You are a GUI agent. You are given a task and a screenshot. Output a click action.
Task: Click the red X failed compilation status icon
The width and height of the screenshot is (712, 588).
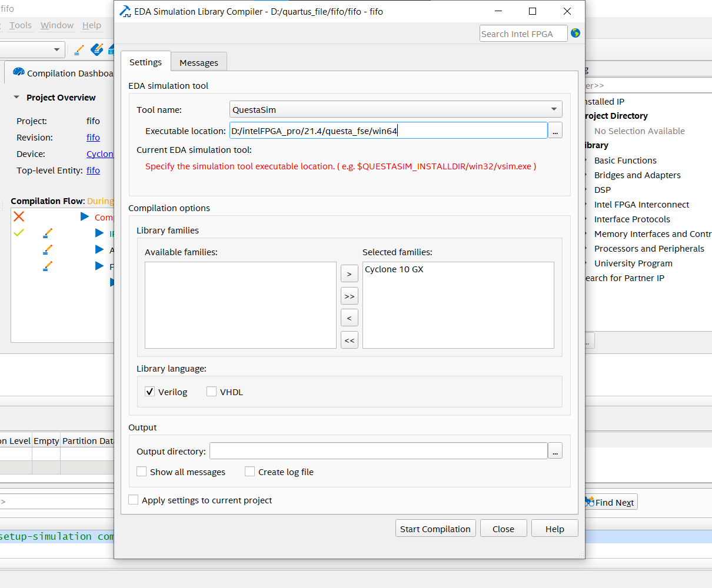tap(18, 216)
